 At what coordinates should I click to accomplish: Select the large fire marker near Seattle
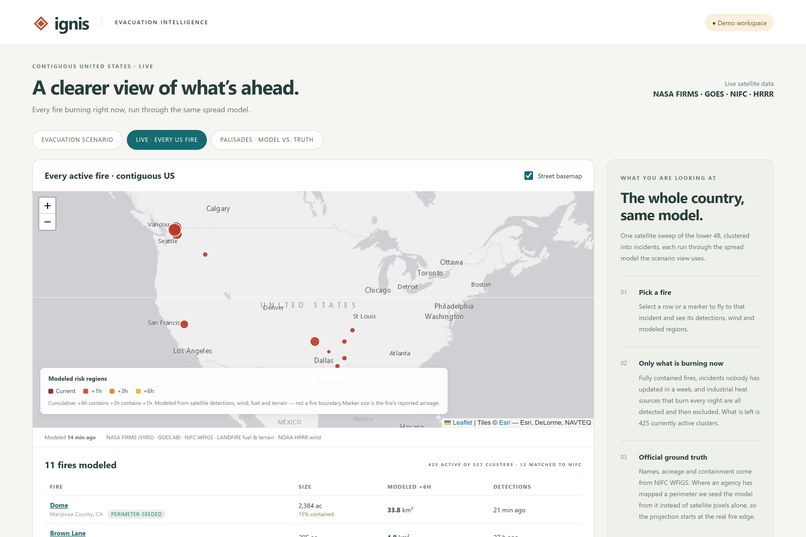[175, 230]
